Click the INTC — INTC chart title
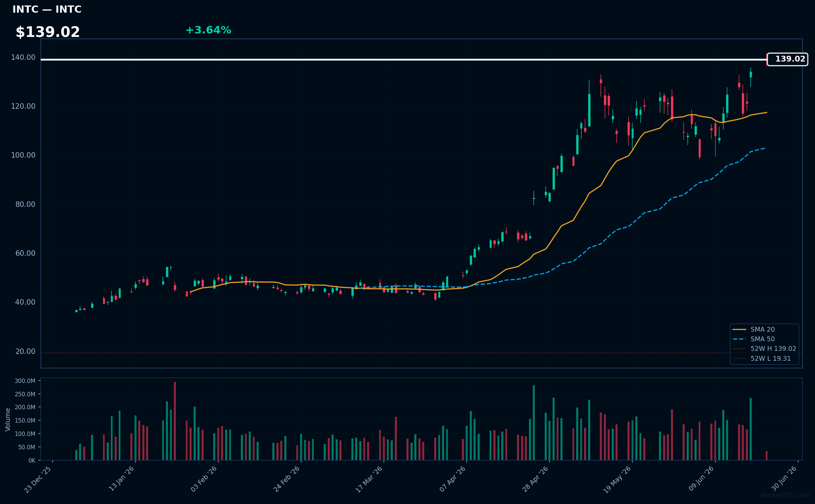This screenshot has width=815, height=504. (47, 9)
